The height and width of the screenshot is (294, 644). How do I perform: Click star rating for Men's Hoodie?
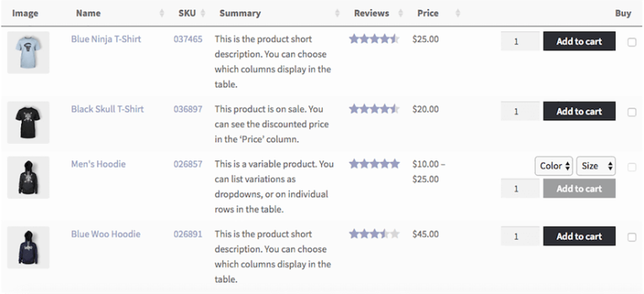(374, 164)
